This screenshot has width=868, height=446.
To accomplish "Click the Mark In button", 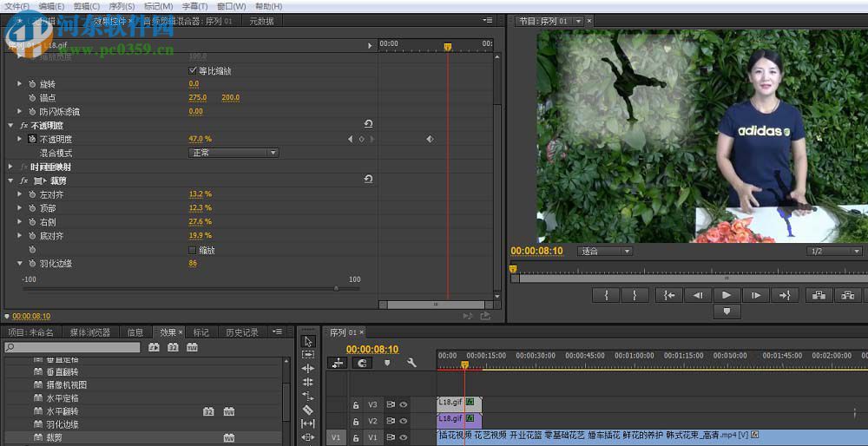I will pyautogui.click(x=605, y=295).
